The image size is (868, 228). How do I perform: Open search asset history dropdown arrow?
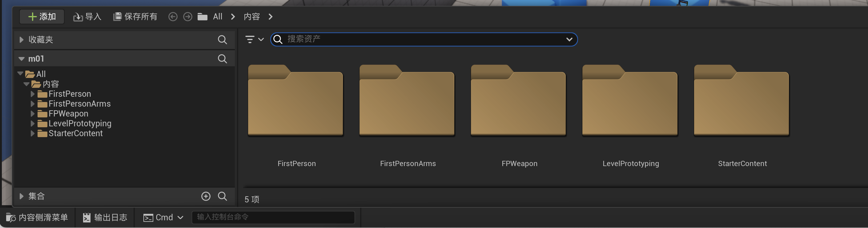click(x=569, y=39)
